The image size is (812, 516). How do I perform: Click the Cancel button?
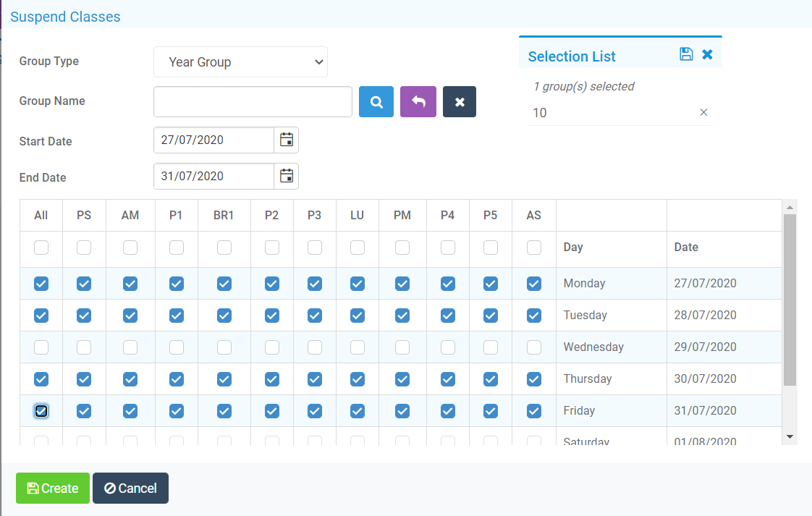130,488
